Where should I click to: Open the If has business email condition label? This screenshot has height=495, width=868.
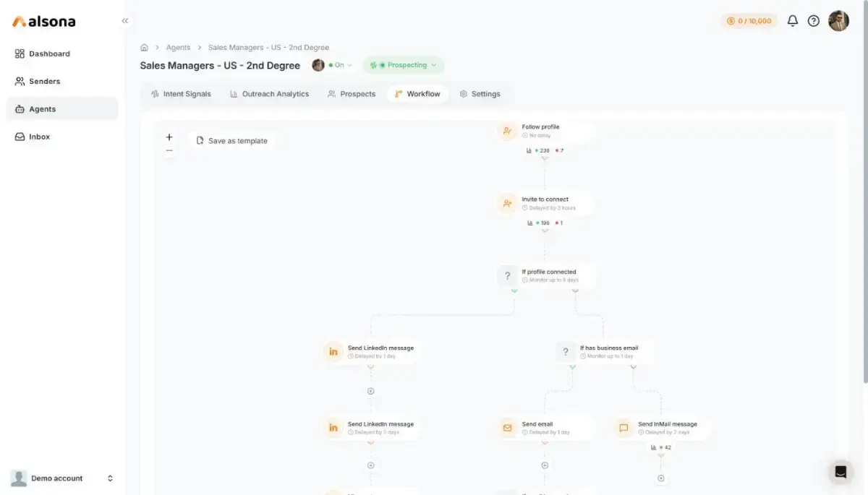click(609, 348)
